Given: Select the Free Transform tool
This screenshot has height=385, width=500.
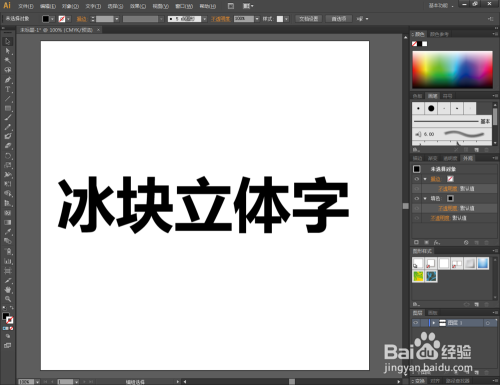Looking at the screenshot, I should [x=8, y=184].
